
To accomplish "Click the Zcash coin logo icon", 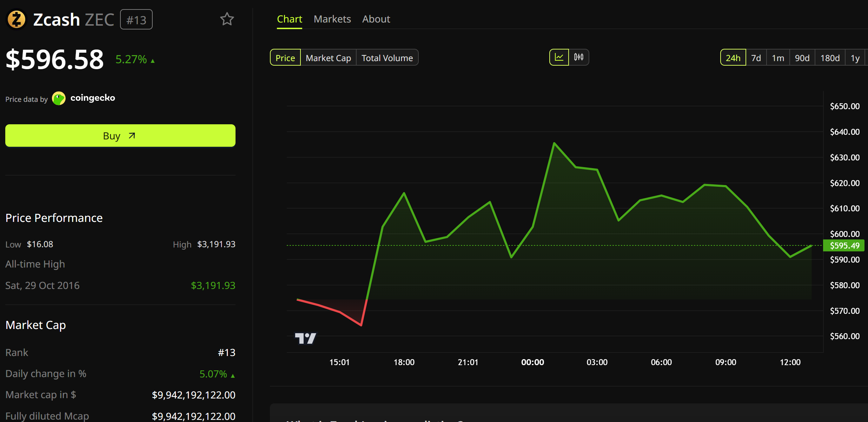I will click(16, 19).
